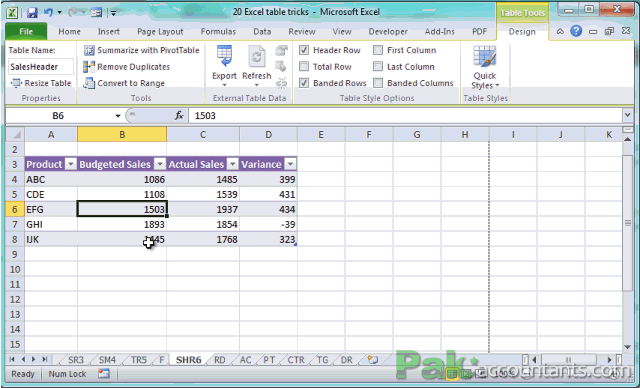The width and height of the screenshot is (640, 388).
Task: Click the Select All corner button
Action: point(15,134)
